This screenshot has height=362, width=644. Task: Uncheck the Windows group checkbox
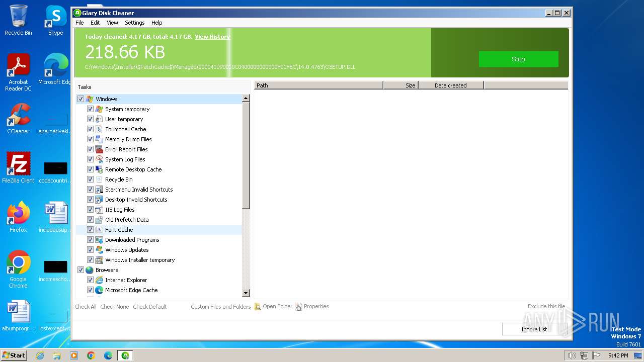(x=80, y=99)
